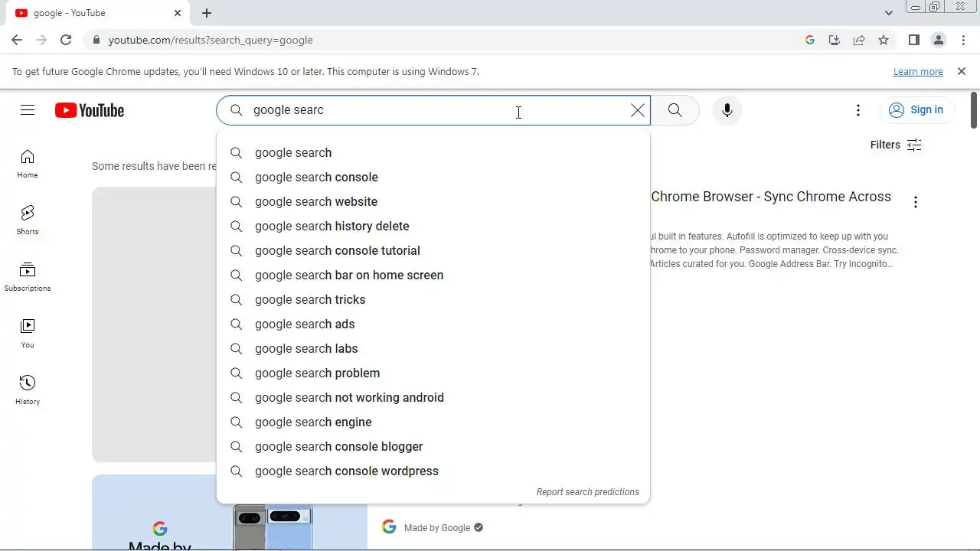This screenshot has width=980, height=551.
Task: Bookmark this page with the star icon
Action: pos(884,40)
